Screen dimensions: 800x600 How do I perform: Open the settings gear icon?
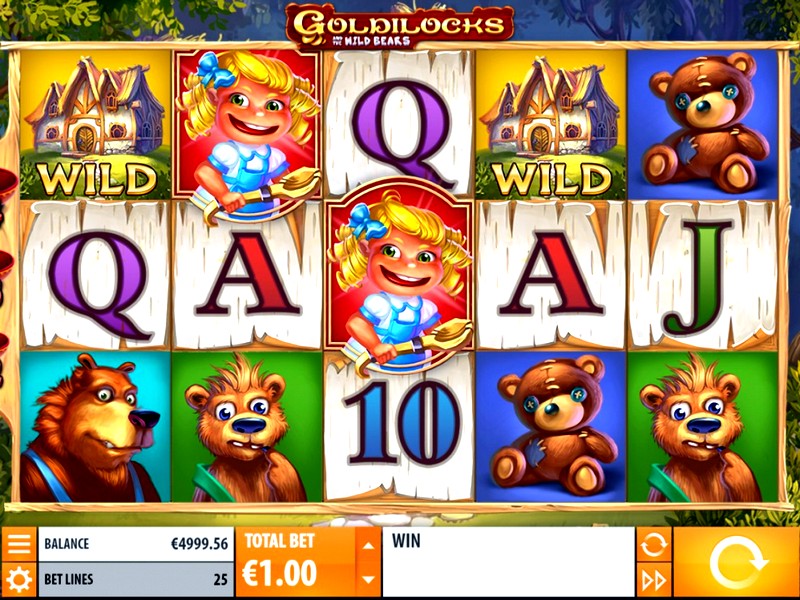point(19,580)
